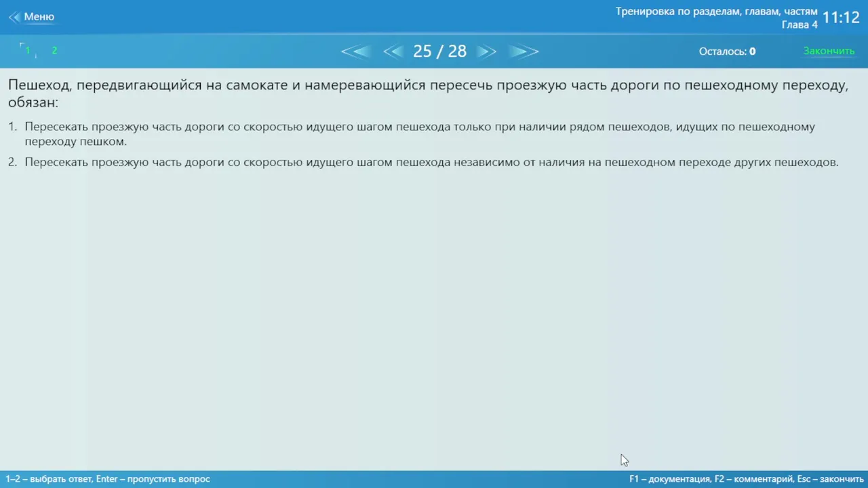Select answer 1 about nearby pedestrians

[x=420, y=134]
